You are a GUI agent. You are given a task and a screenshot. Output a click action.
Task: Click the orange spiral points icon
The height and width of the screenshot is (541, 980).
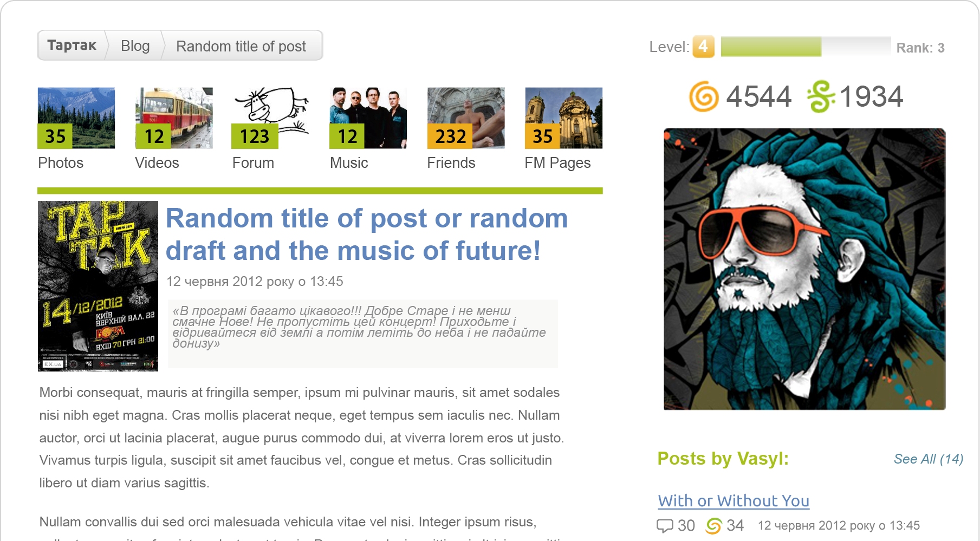coord(704,97)
